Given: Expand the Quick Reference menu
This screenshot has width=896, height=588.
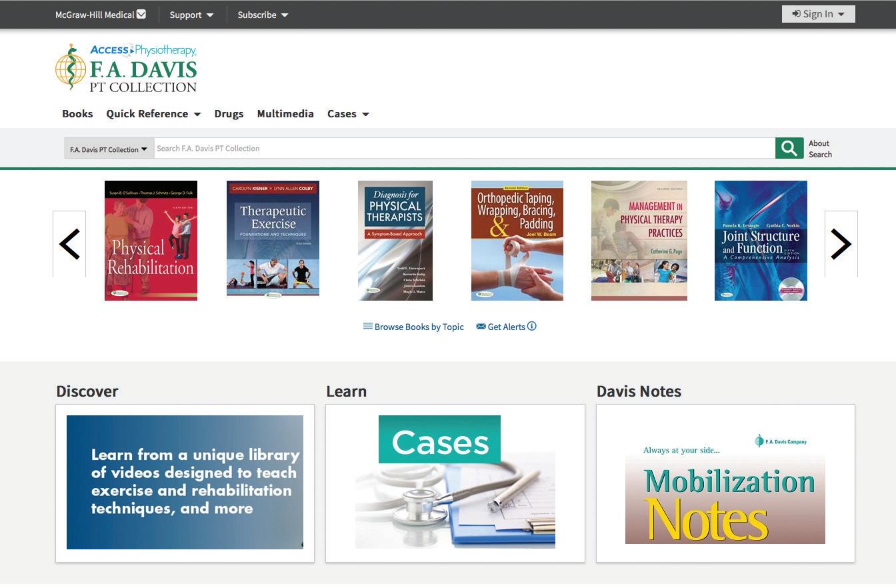Looking at the screenshot, I should [x=153, y=114].
